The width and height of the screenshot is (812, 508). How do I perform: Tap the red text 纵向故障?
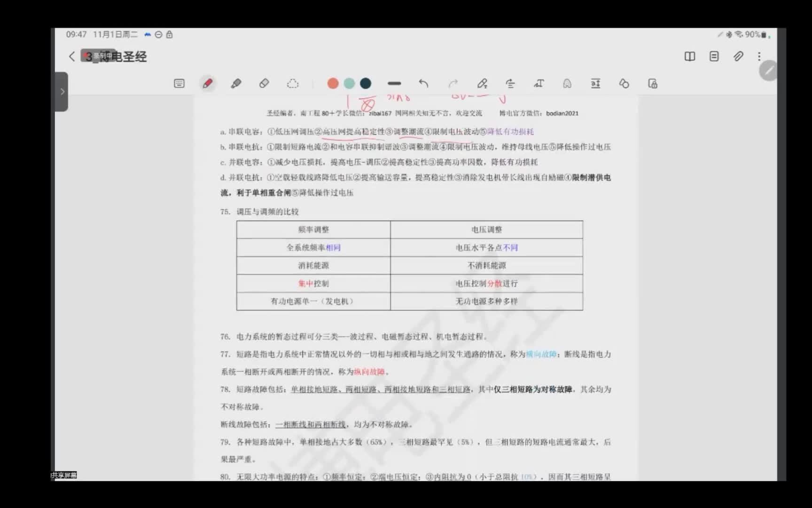click(x=369, y=372)
